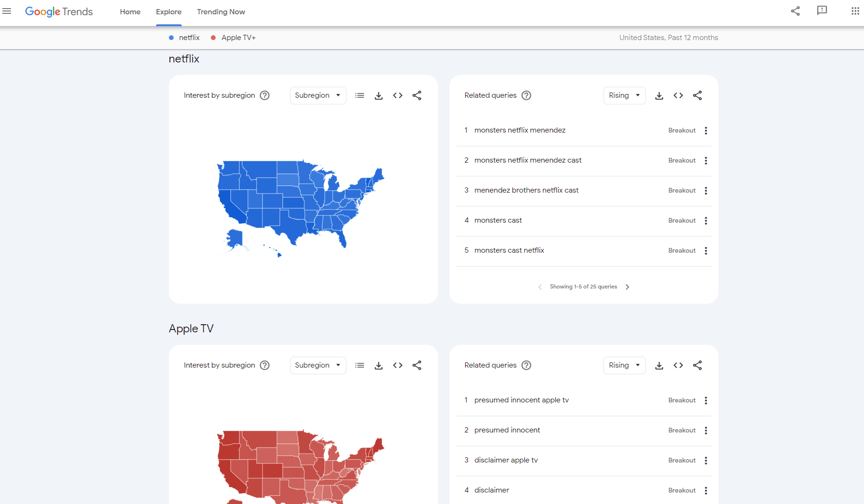Open options for 'monsters netflix menendez cast'

(706, 161)
